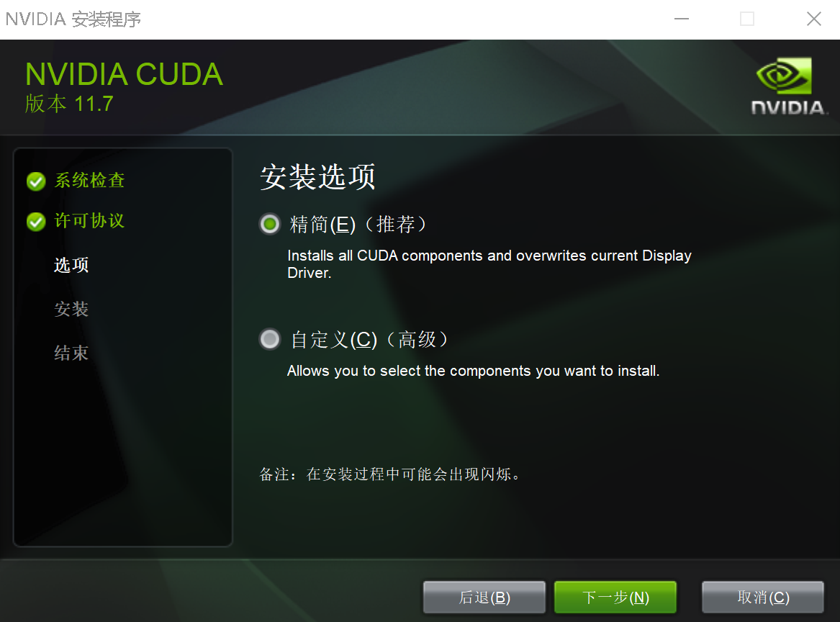This screenshot has height=622, width=840.
Task: Click the NVIDIA CUDA title heading
Action: [124, 74]
